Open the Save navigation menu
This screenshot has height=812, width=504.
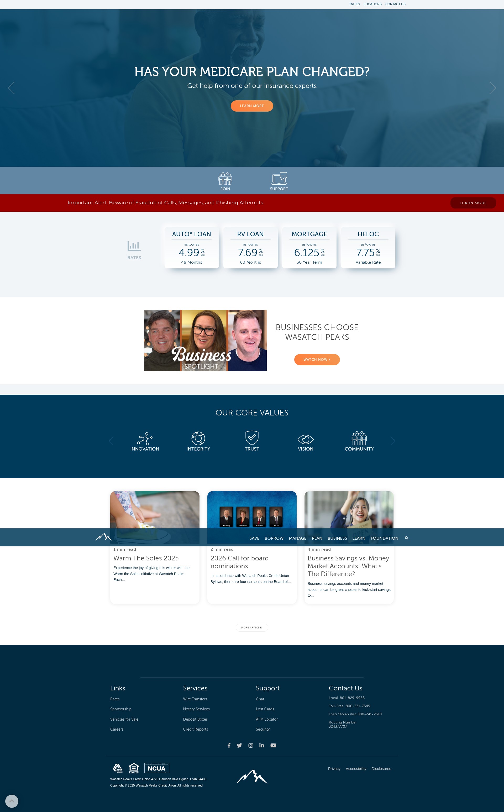[254, 538]
